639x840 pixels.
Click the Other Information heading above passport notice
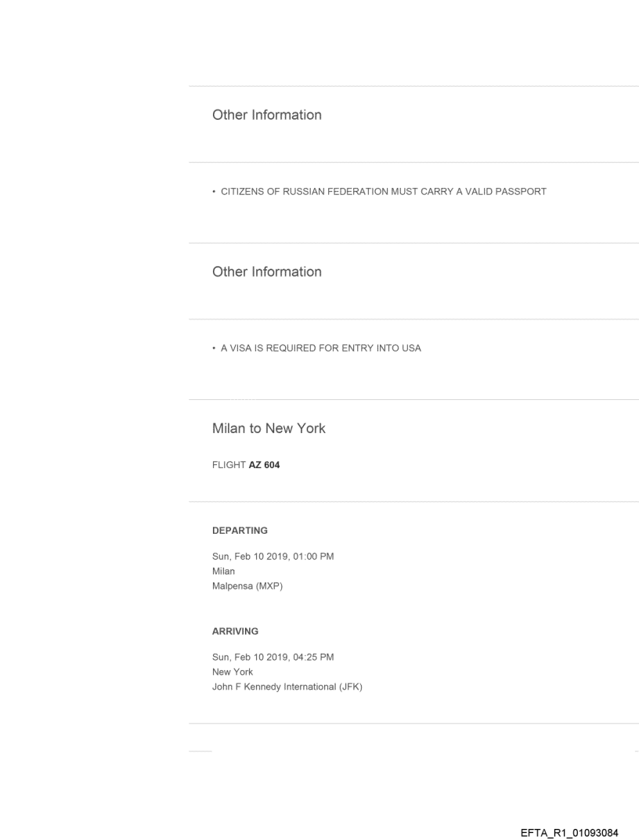click(x=266, y=115)
